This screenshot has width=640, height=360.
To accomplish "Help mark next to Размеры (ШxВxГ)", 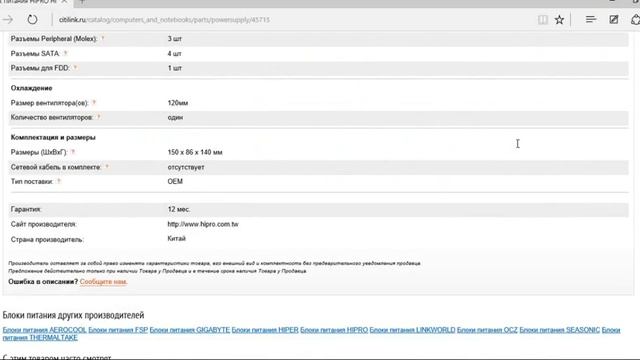I will [x=73, y=152].
